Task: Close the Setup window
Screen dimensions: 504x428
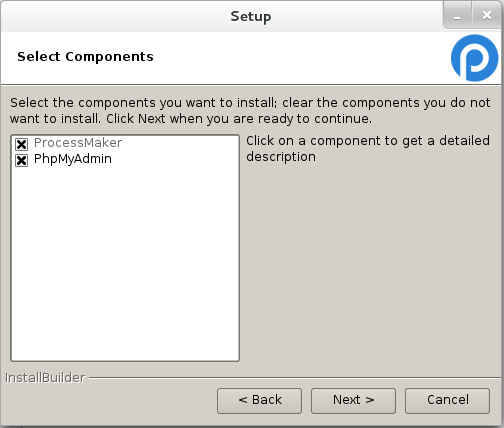Action: tap(487, 15)
